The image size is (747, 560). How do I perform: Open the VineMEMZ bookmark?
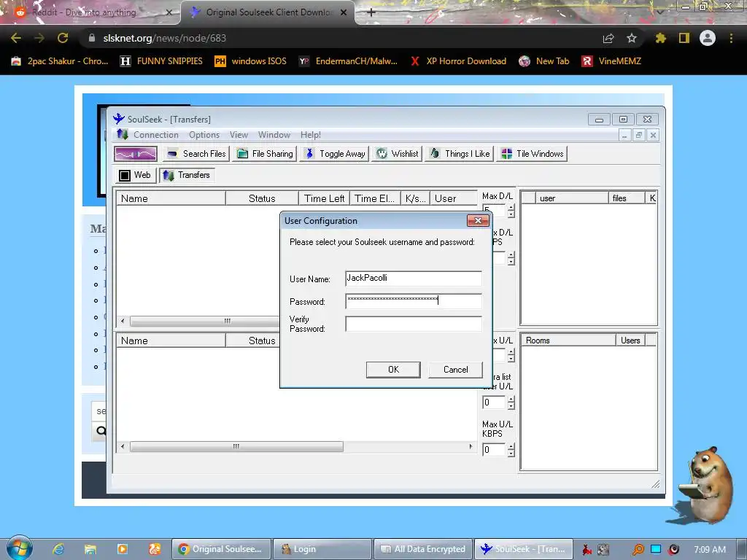(611, 61)
